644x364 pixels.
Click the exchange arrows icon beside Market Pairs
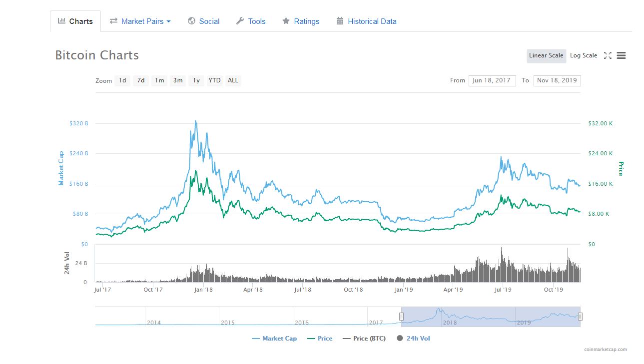(x=113, y=21)
